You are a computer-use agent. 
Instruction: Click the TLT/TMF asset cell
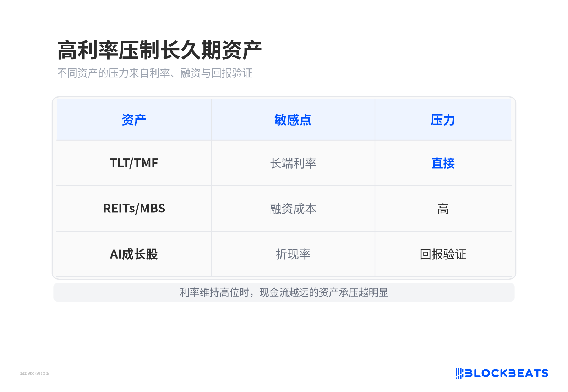(134, 163)
